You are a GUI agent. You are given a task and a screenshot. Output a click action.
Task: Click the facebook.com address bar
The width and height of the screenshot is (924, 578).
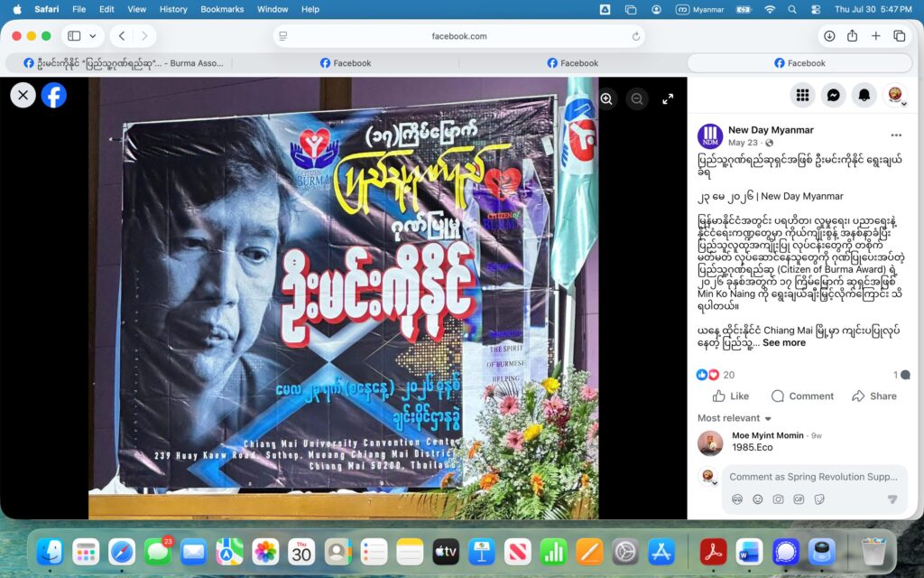(x=459, y=36)
